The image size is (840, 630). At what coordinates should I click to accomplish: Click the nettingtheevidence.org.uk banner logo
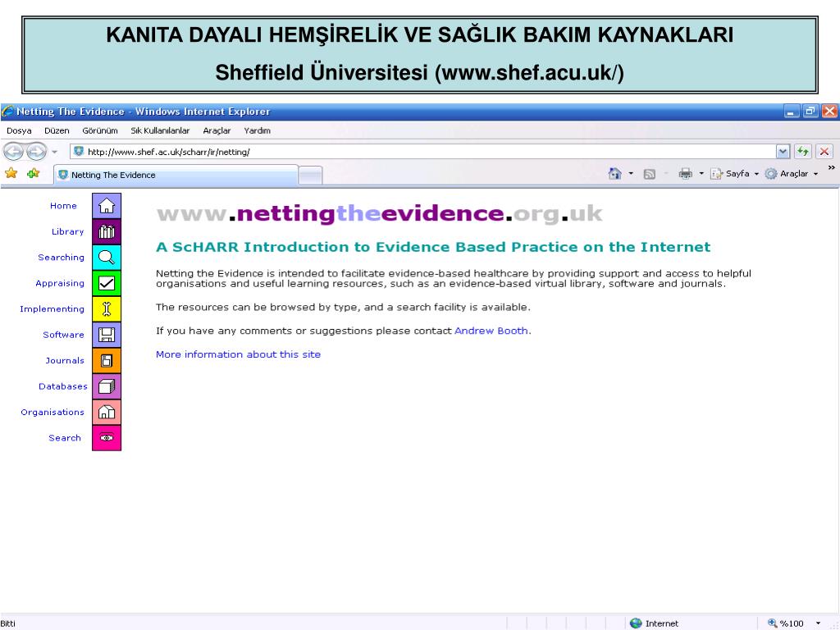[x=379, y=214]
